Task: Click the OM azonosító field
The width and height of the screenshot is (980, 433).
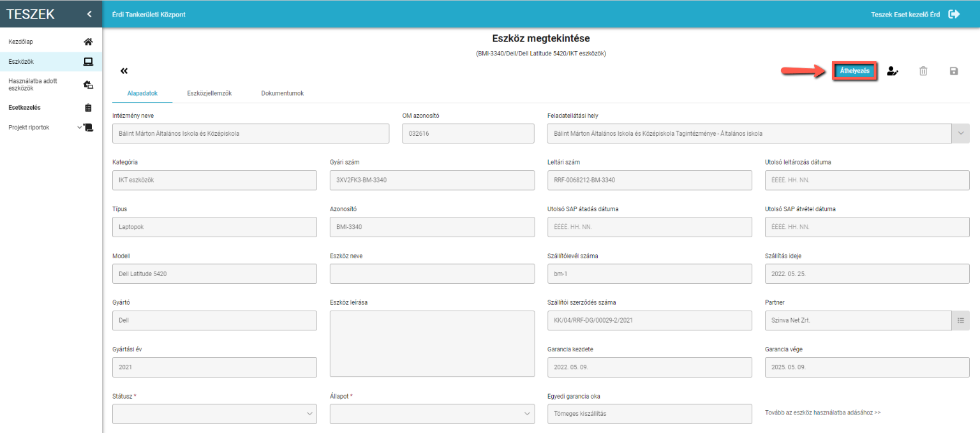Action: 468,133
